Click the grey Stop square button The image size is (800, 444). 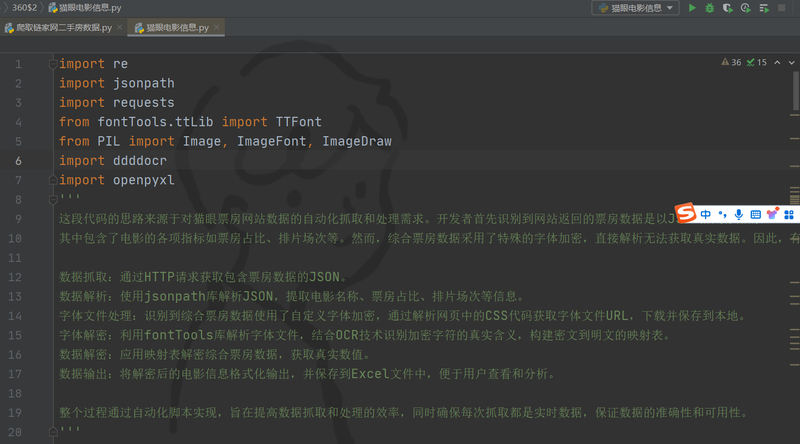pos(782,8)
